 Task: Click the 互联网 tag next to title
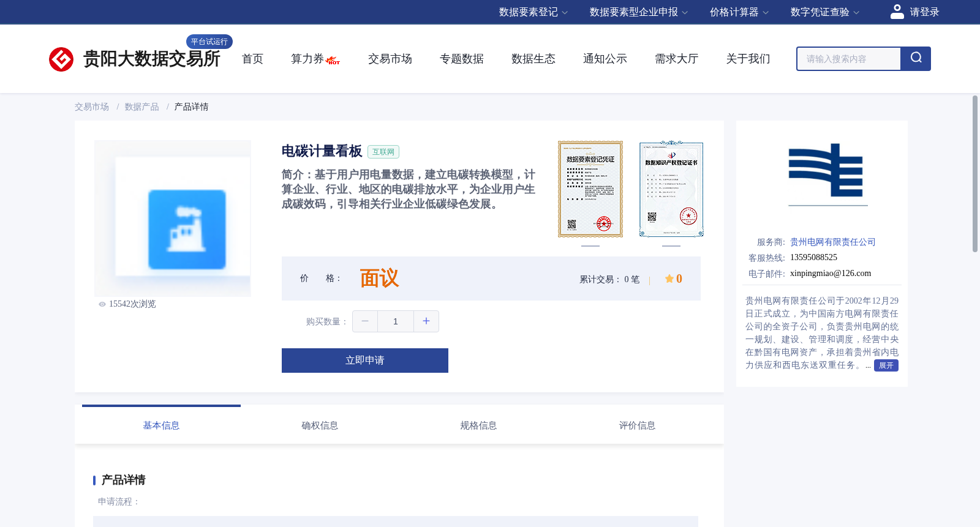pos(383,152)
